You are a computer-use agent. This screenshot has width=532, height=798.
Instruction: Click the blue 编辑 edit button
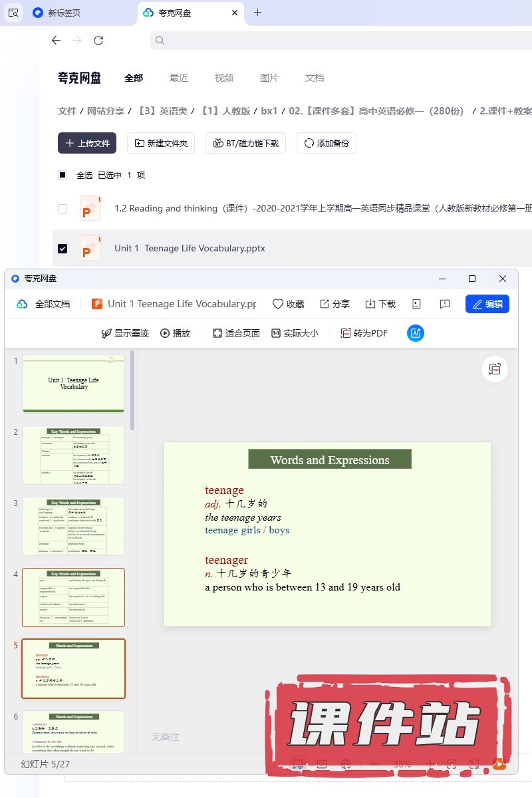click(487, 304)
